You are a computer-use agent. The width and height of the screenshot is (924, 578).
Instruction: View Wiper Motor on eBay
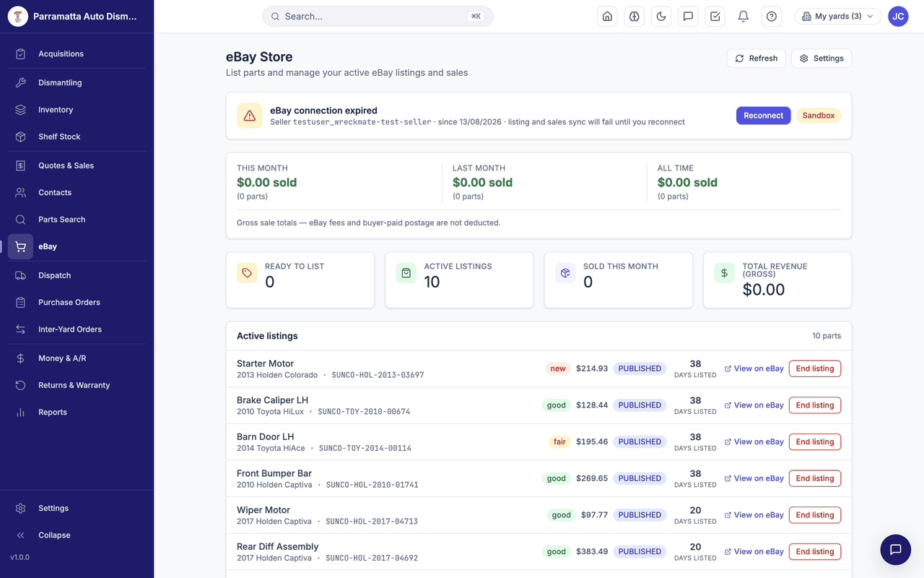754,515
